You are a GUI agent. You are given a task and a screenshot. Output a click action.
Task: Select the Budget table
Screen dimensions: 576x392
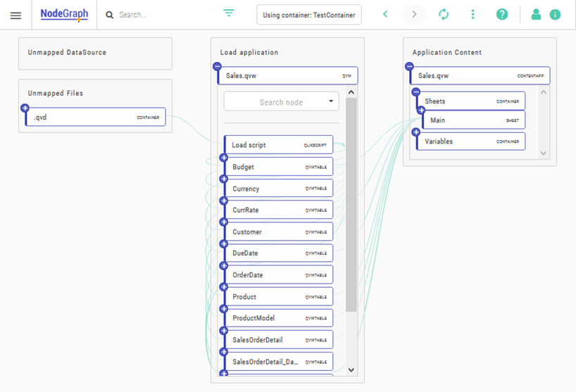pyautogui.click(x=279, y=167)
